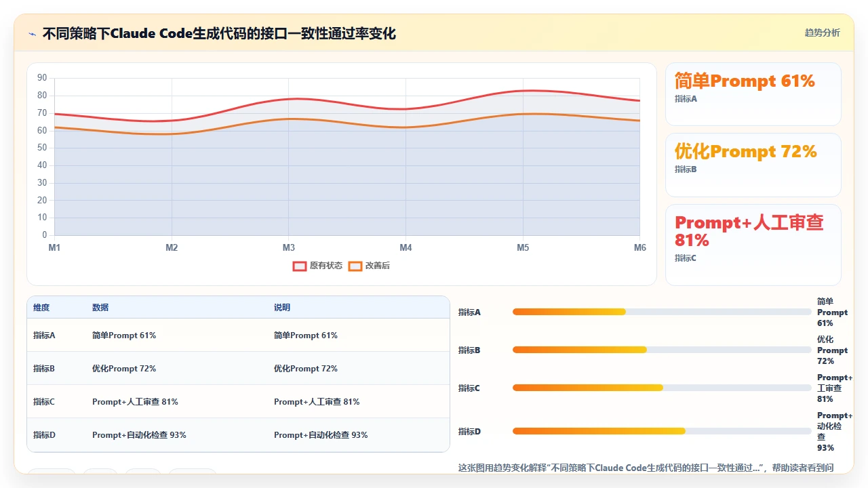Select the 指标A cell in the table
This screenshot has height=488, width=868.
pyautogui.click(x=44, y=335)
